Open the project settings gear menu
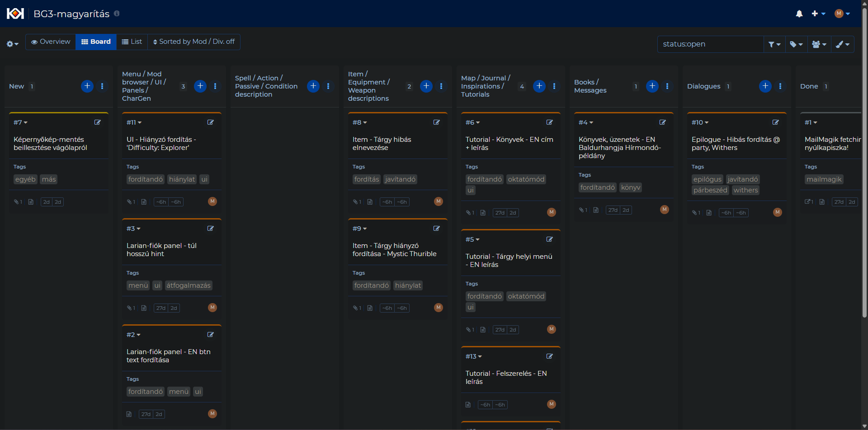This screenshot has width=868, height=430. [x=12, y=44]
